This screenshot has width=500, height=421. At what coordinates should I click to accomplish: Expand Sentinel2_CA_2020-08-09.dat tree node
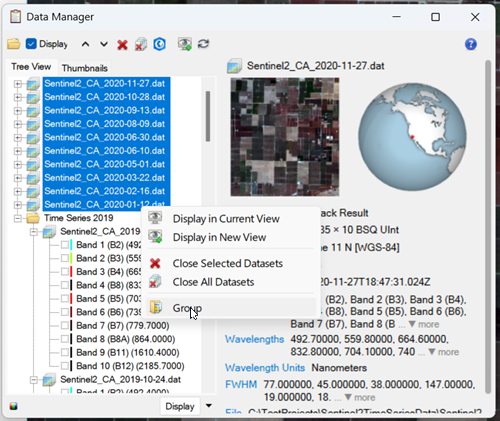click(18, 124)
